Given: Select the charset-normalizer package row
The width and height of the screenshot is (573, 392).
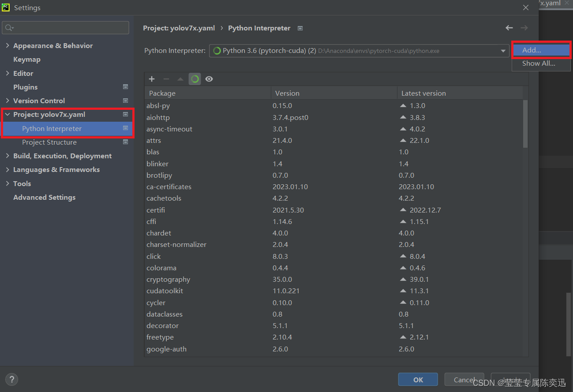Looking at the screenshot, I should [x=334, y=244].
